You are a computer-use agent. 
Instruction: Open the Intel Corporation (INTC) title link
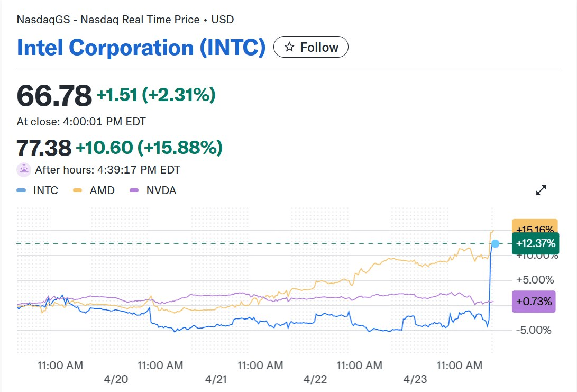[141, 47]
